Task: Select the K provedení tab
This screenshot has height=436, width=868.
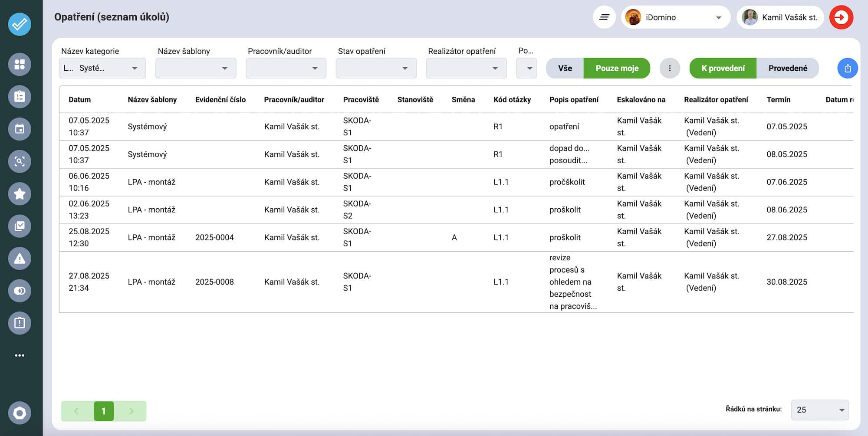Action: (723, 69)
